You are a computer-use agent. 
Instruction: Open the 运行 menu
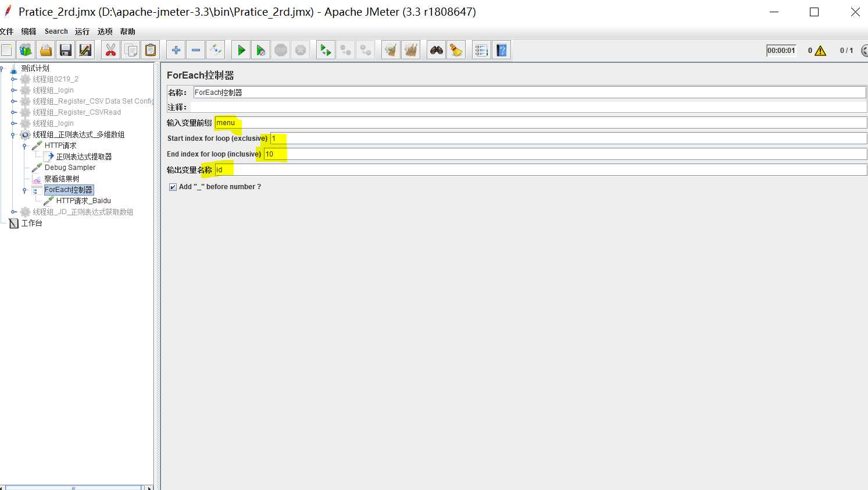(x=82, y=31)
